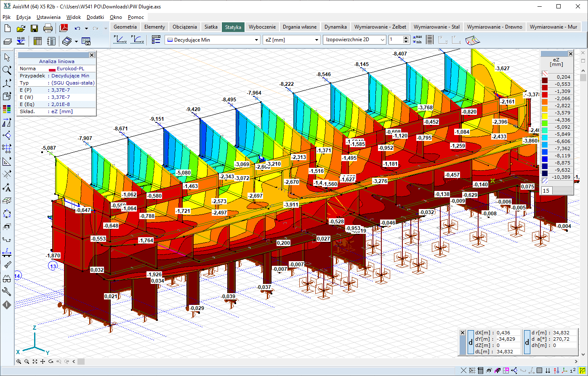The height and width of the screenshot is (376, 588).
Task: Click the min/max values search icon
Action: pos(417,40)
